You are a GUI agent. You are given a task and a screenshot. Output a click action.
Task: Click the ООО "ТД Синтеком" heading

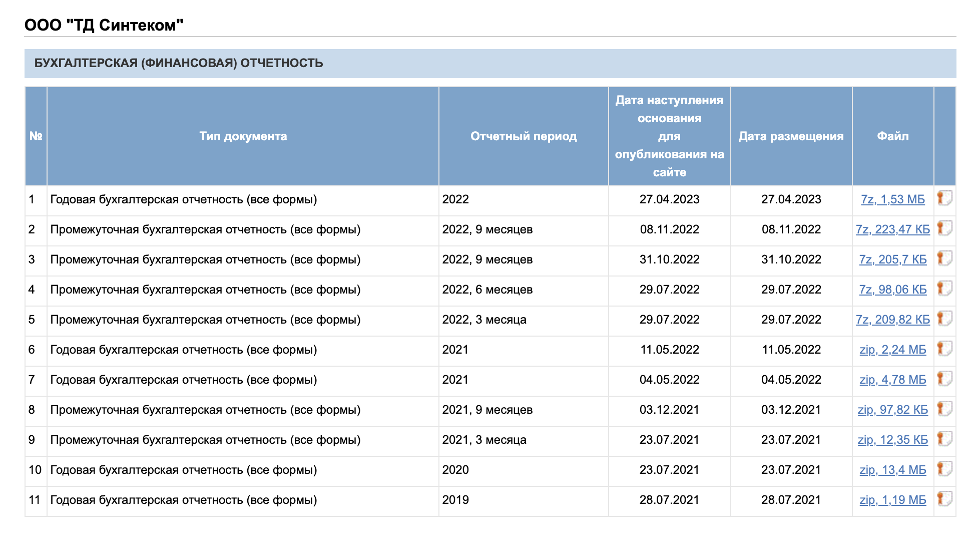pyautogui.click(x=104, y=25)
